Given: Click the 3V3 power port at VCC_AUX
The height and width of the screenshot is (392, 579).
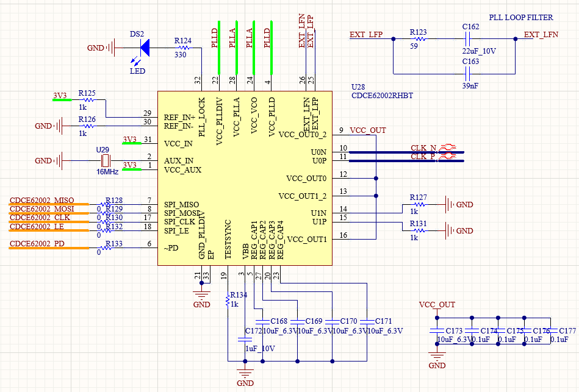Looking at the screenshot, I should point(131,165).
